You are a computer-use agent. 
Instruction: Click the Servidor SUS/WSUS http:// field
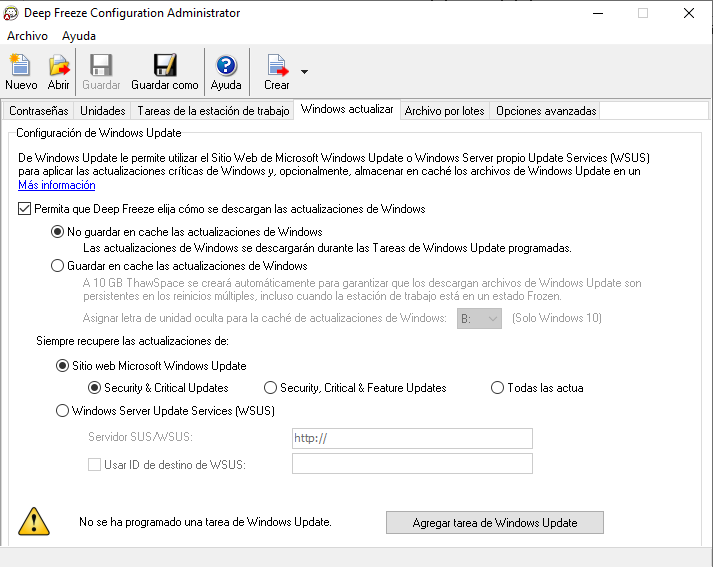(412, 438)
